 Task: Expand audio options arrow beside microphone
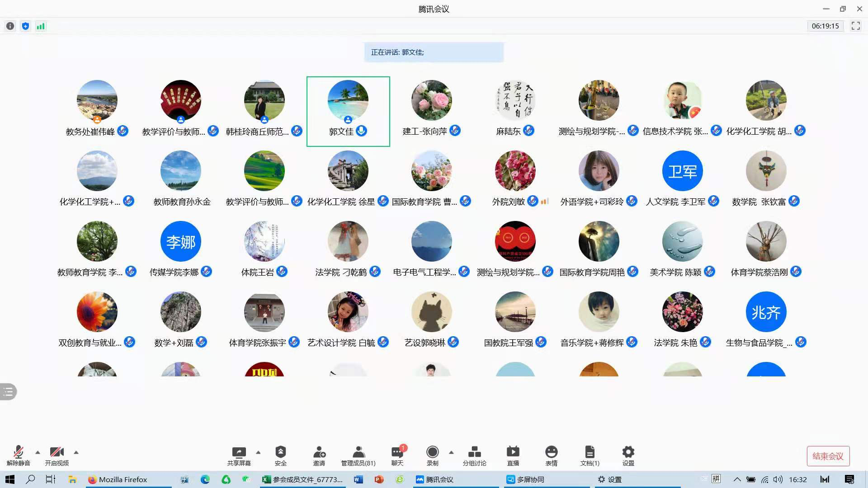tap(38, 452)
